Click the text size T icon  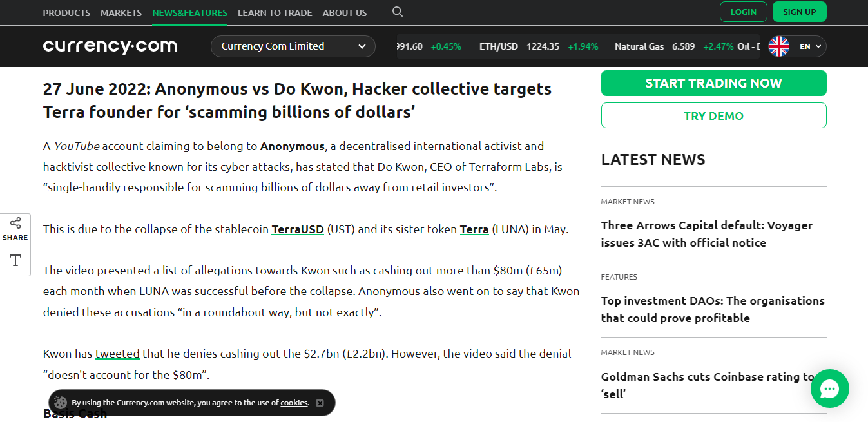15,260
